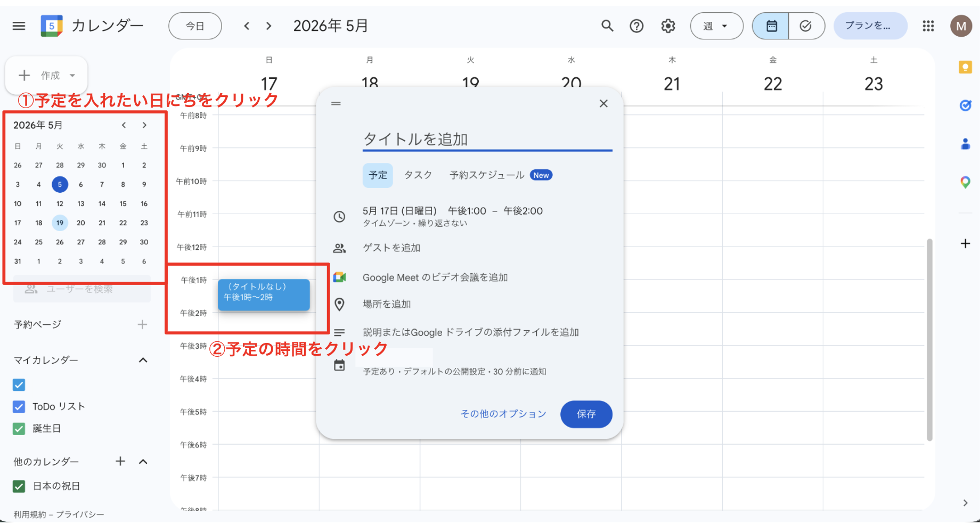The height and width of the screenshot is (524, 980).
Task: Select the 予定 event tab
Action: pos(378,175)
